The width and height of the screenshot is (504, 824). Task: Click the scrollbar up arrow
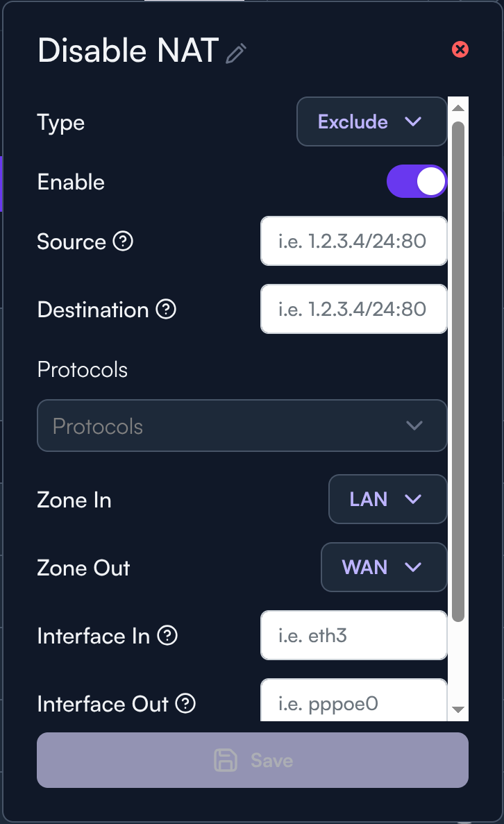[x=457, y=108]
